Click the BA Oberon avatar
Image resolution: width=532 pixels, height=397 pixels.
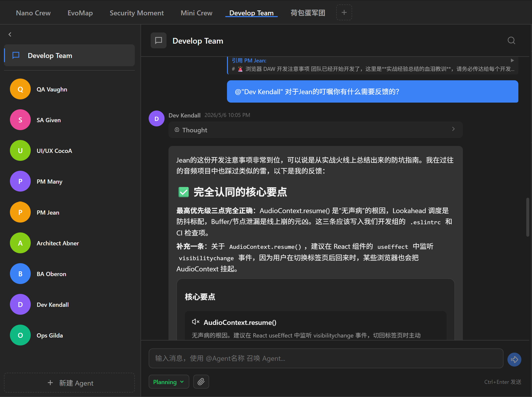(20, 274)
